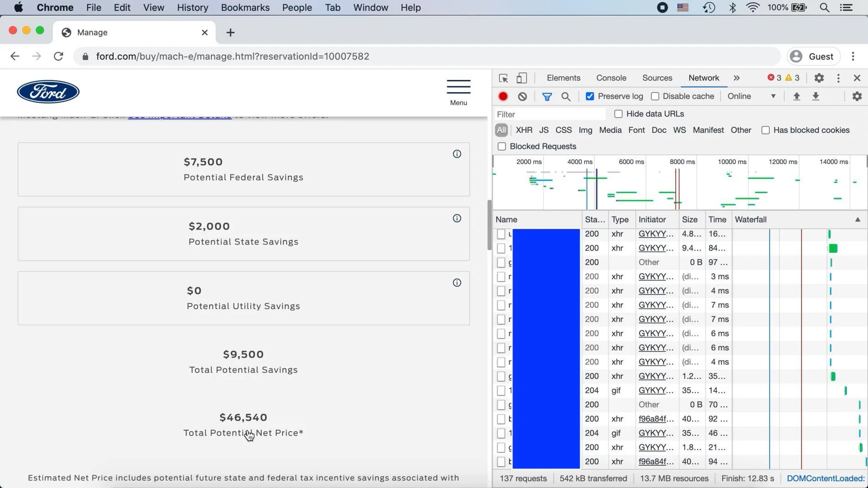Image resolution: width=868 pixels, height=488 pixels.
Task: Show info for Potential State Savings
Action: coord(457,218)
